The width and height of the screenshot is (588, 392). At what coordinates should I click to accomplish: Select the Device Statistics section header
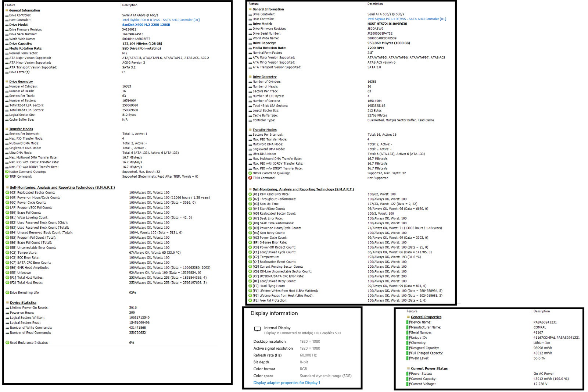point(23,303)
